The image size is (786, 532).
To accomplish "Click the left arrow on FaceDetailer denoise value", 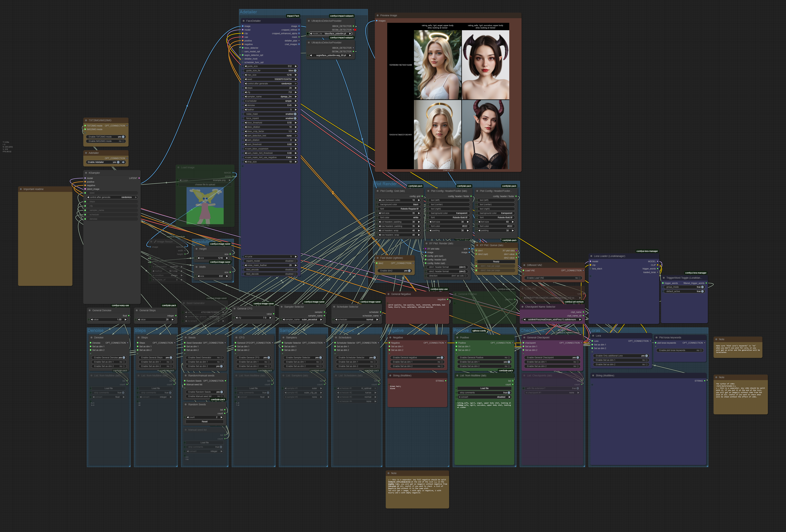I will [246, 105].
